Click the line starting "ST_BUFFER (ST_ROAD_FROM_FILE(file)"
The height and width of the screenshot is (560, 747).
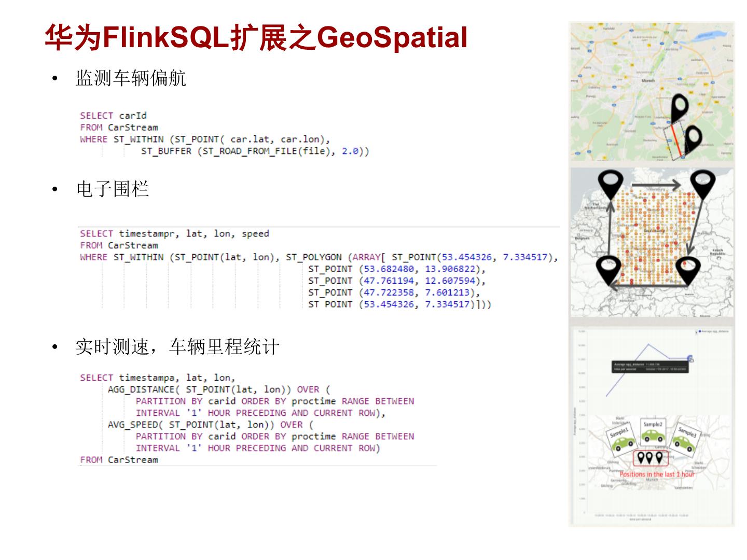[x=255, y=151]
